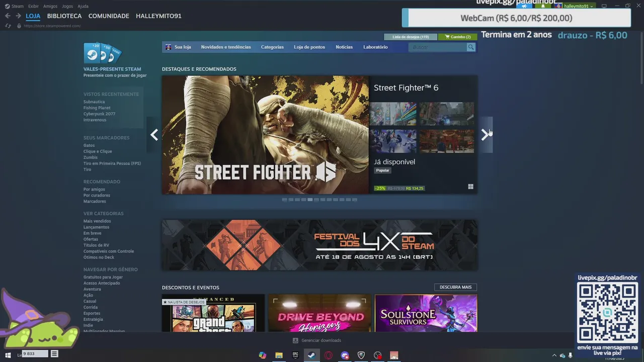Open the Exibir menu
This screenshot has width=644, height=362.
coord(33,6)
